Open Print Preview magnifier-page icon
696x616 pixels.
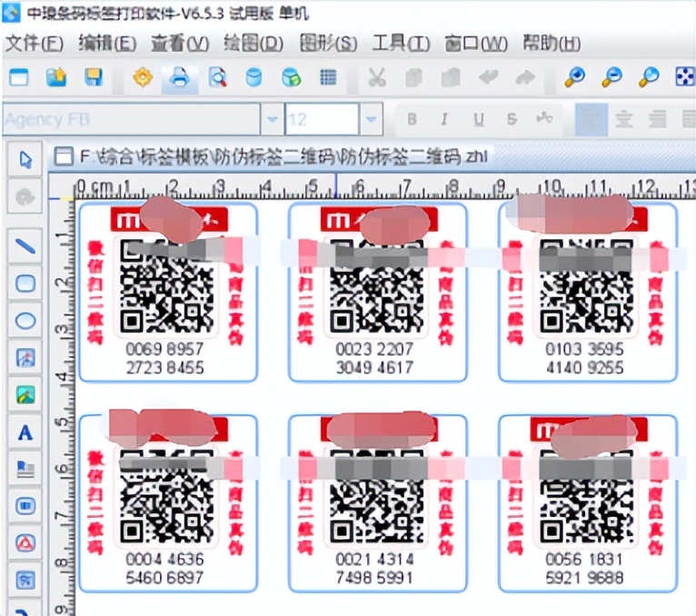pyautogui.click(x=217, y=77)
